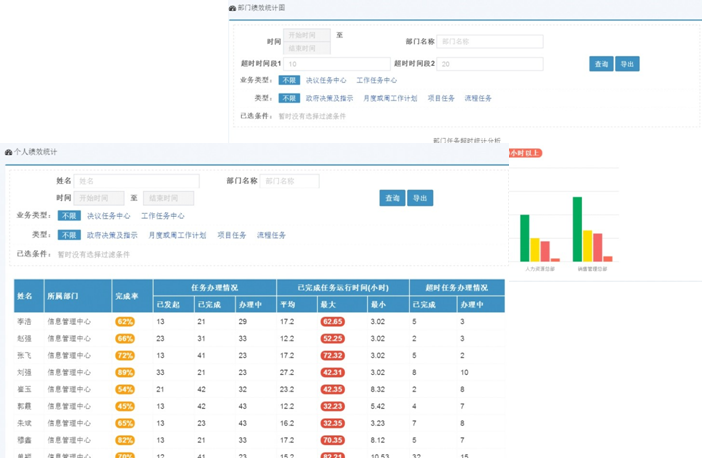Click the 54% completion rate badge

pos(125,390)
